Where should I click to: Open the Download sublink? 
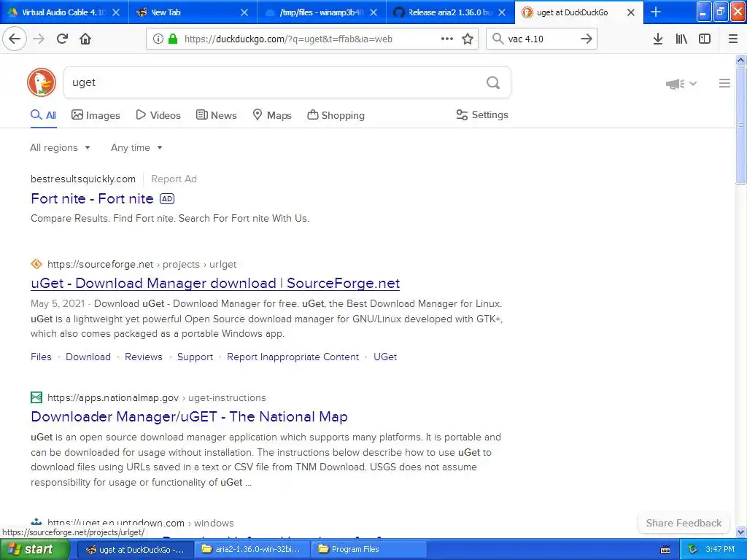[x=88, y=357]
